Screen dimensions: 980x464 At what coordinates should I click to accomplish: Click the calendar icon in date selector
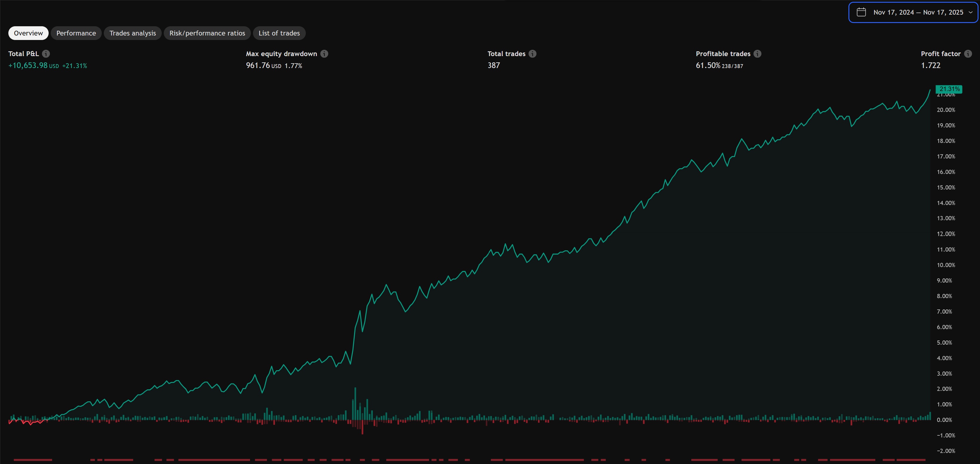tap(861, 12)
